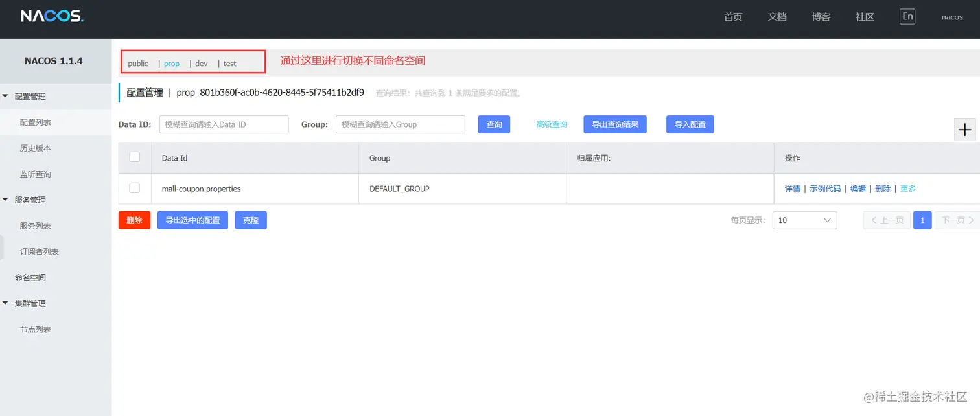Select page 1 in pagination

(x=922, y=220)
